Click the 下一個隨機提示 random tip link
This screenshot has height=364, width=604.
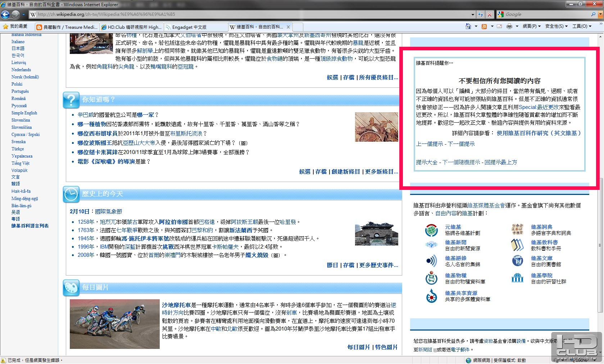[461, 162]
